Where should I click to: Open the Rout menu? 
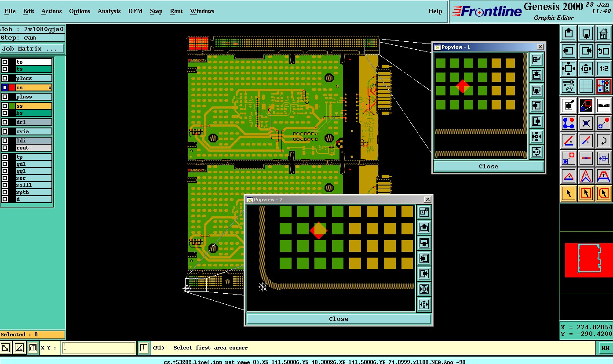click(x=176, y=11)
